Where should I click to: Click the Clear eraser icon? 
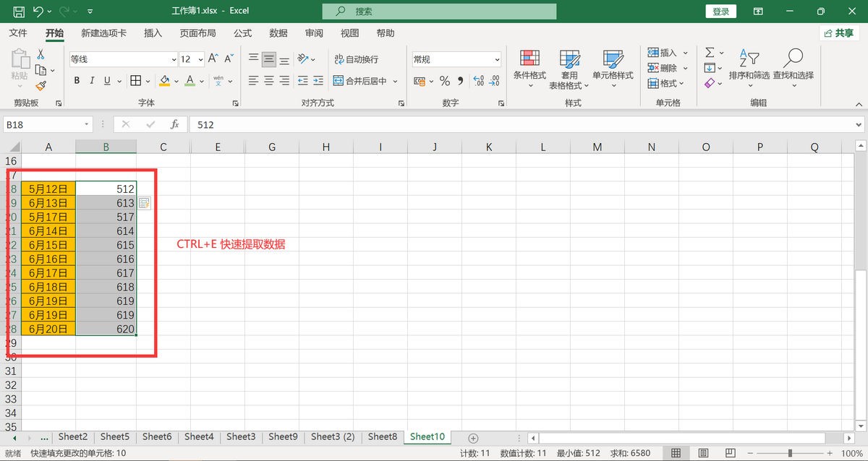coord(710,84)
